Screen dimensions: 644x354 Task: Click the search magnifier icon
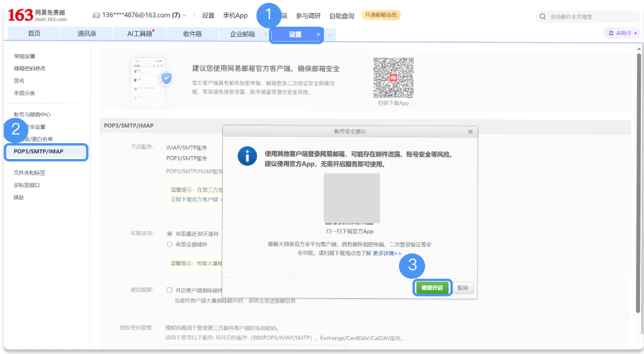pyautogui.click(x=542, y=16)
